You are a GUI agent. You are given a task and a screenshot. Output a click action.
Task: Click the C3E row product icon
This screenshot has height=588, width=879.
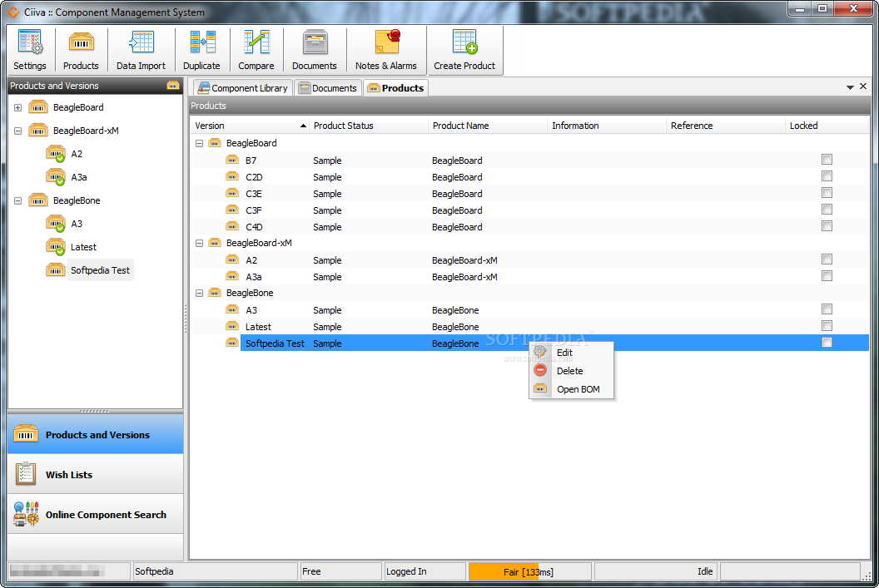(232, 193)
